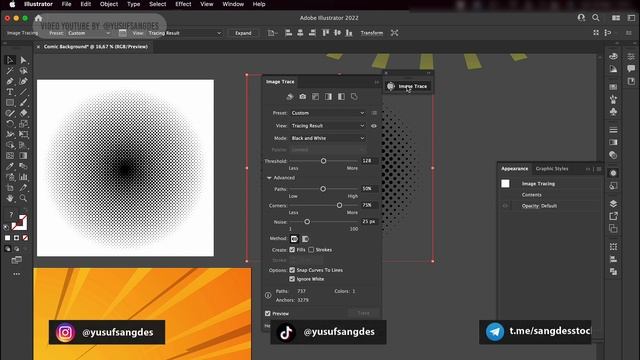Collapse Image Trace panel double arrows
The height and width of the screenshot is (360, 640).
(376, 82)
